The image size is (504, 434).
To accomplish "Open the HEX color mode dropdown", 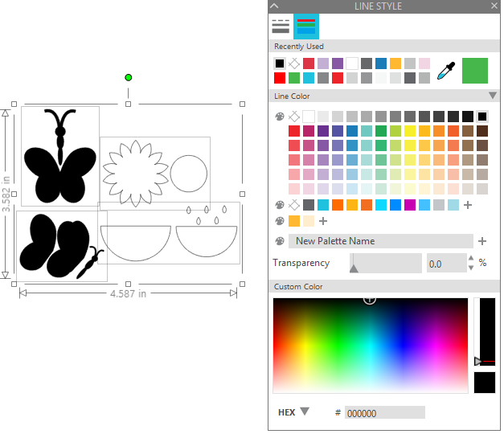I will pos(305,411).
